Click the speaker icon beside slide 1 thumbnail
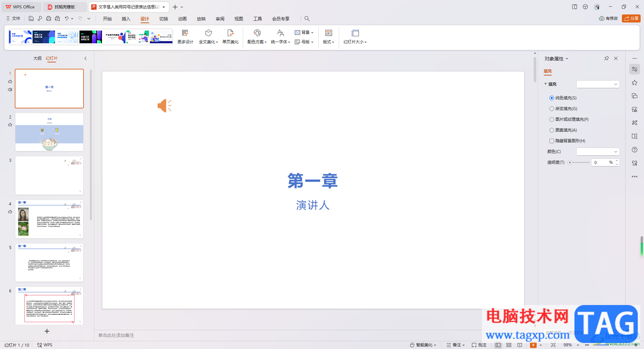644x349 pixels. tap(10, 90)
